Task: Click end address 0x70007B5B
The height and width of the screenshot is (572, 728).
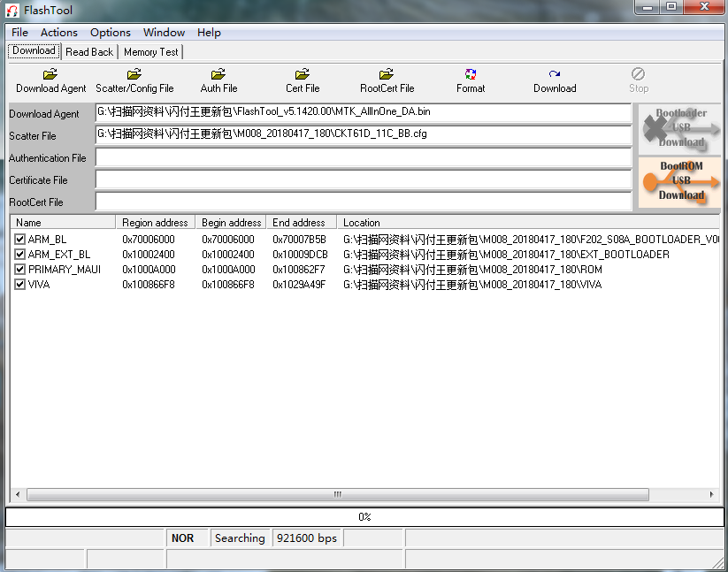Action: point(300,240)
